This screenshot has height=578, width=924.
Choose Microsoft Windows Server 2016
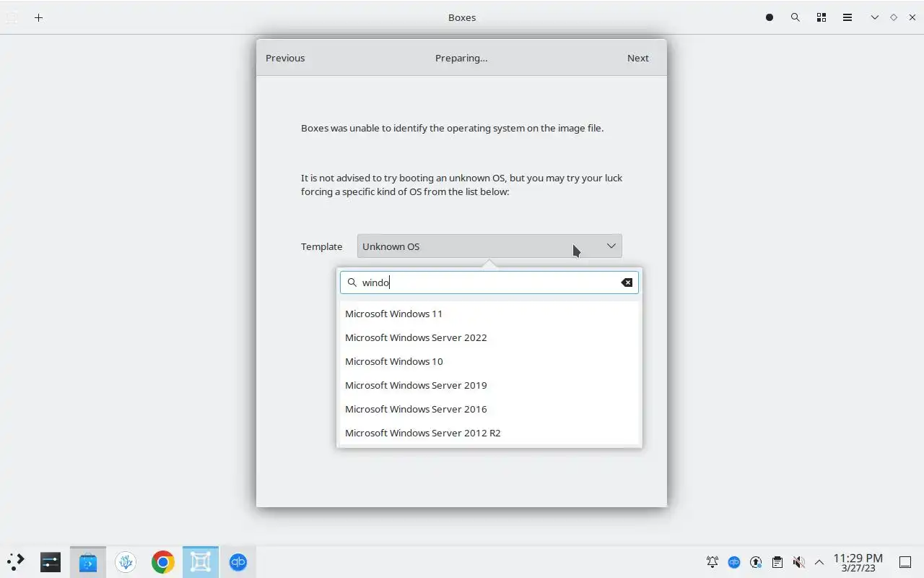(489, 409)
